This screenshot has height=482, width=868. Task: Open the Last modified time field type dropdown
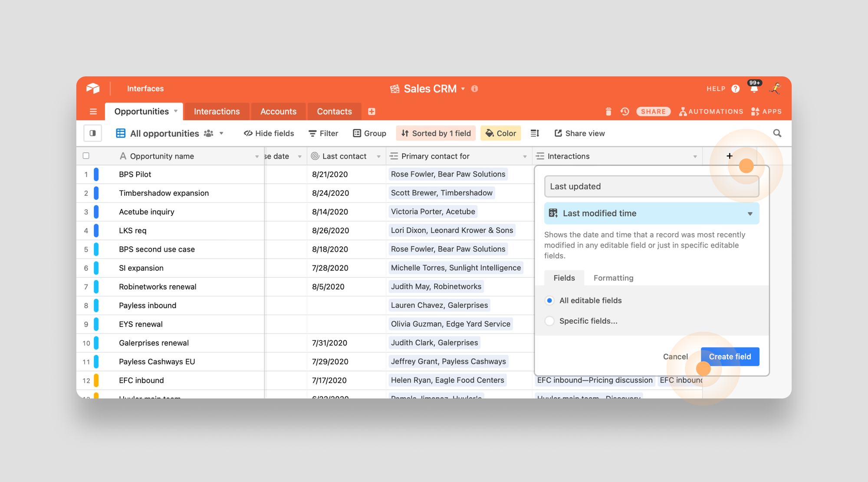click(x=651, y=213)
